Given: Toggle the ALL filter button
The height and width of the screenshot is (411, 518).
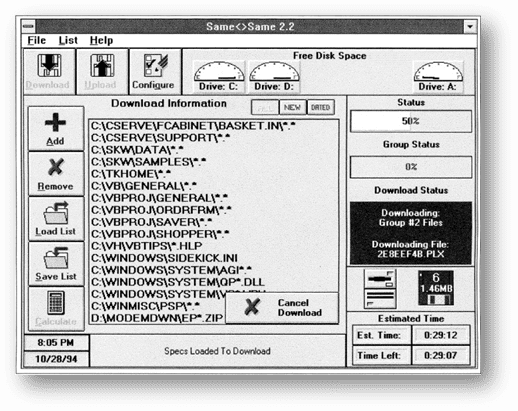Looking at the screenshot, I should pos(265,107).
